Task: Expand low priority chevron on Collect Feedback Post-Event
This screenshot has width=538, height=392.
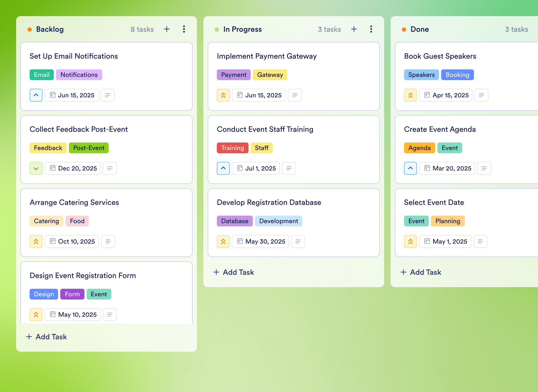Action: click(x=36, y=168)
